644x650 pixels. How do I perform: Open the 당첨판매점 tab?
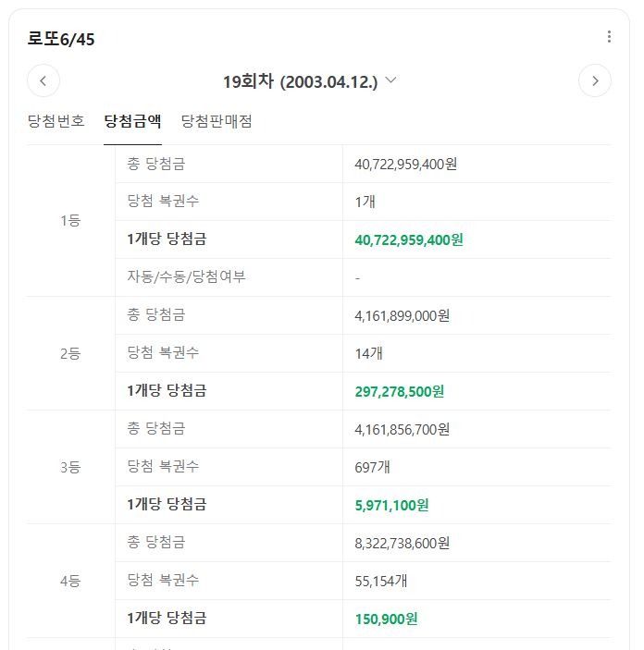[217, 121]
